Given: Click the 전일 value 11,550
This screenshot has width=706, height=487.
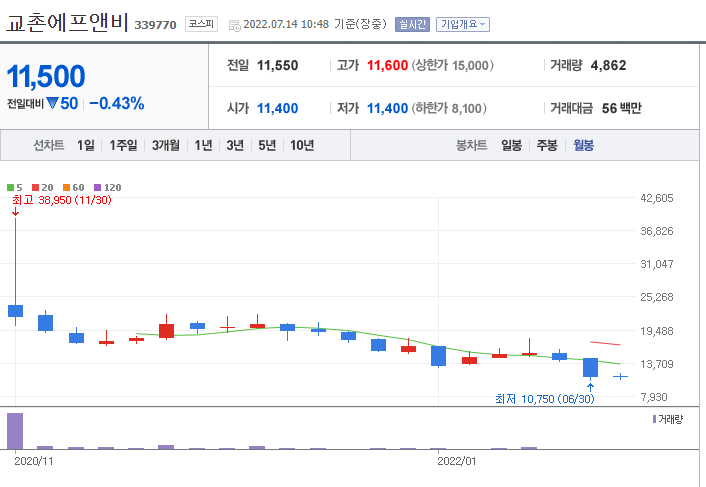Looking at the screenshot, I should 277,66.
